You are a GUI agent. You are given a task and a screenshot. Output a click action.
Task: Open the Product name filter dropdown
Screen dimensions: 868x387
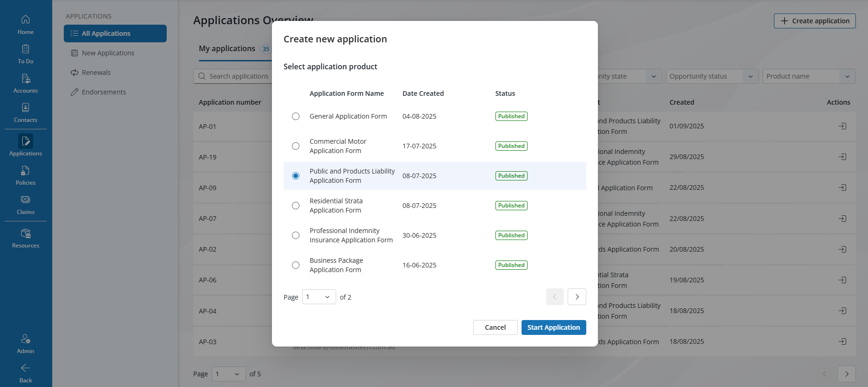[x=809, y=76]
